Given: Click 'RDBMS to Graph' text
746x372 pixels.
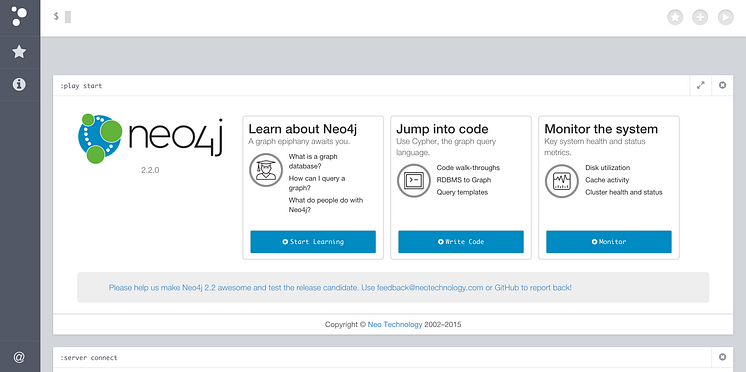Looking at the screenshot, I should [x=464, y=180].
